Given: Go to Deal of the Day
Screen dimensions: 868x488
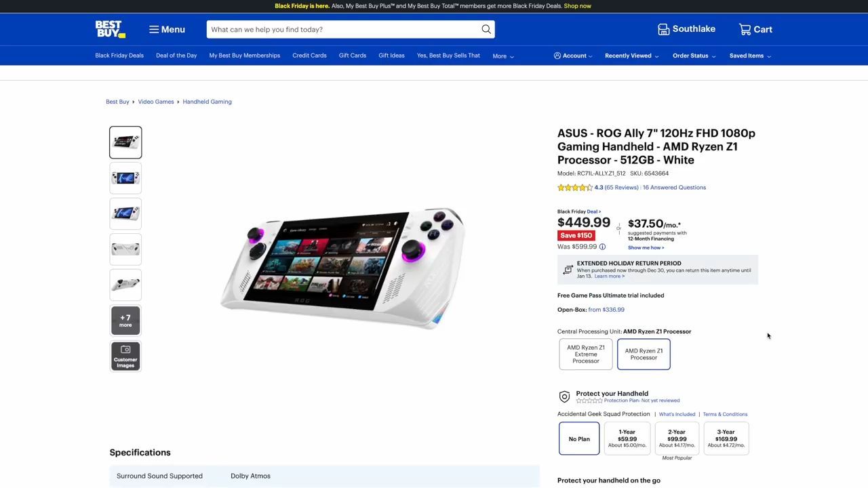Looking at the screenshot, I should pos(176,56).
